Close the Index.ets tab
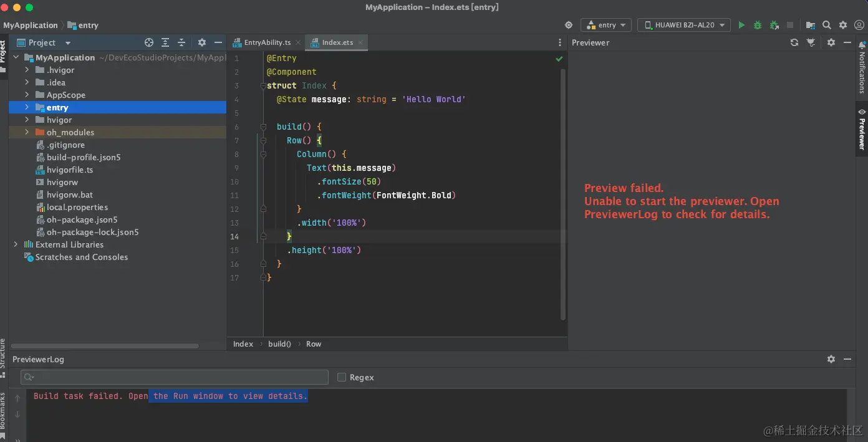Screen dimensions: 868x442 pyautogui.click(x=360, y=42)
